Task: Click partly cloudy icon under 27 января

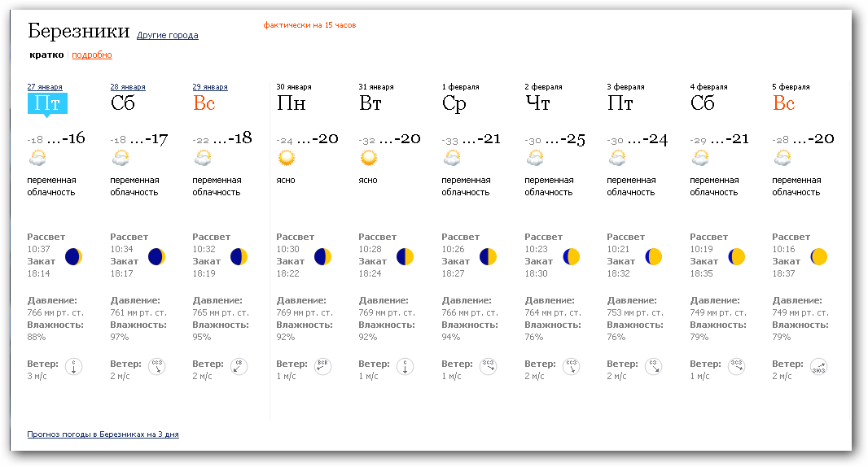Action: (37, 158)
